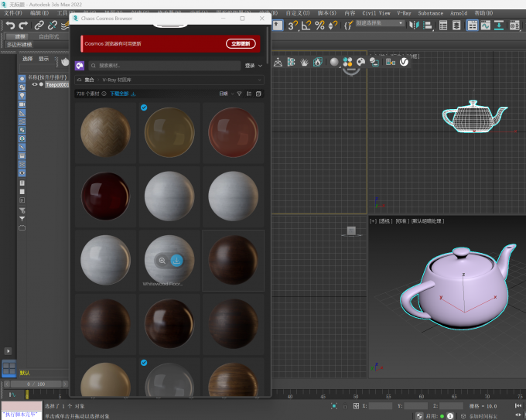Select the herringbone wood material thumbnail
The height and width of the screenshot is (420, 526).
click(x=105, y=132)
